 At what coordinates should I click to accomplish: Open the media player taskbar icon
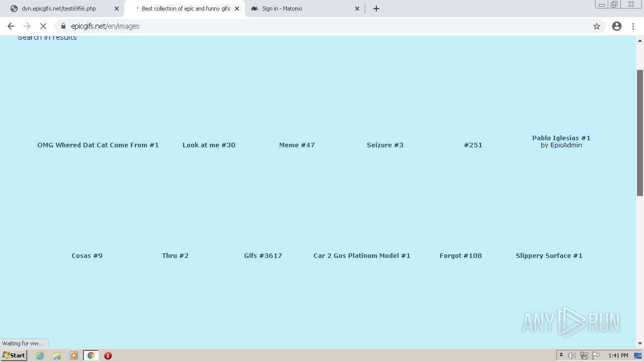(x=74, y=355)
